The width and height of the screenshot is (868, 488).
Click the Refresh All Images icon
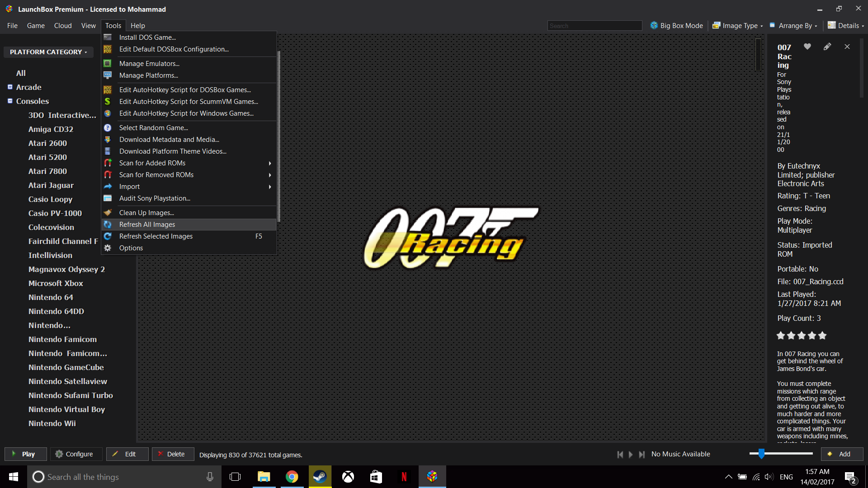[108, 225]
